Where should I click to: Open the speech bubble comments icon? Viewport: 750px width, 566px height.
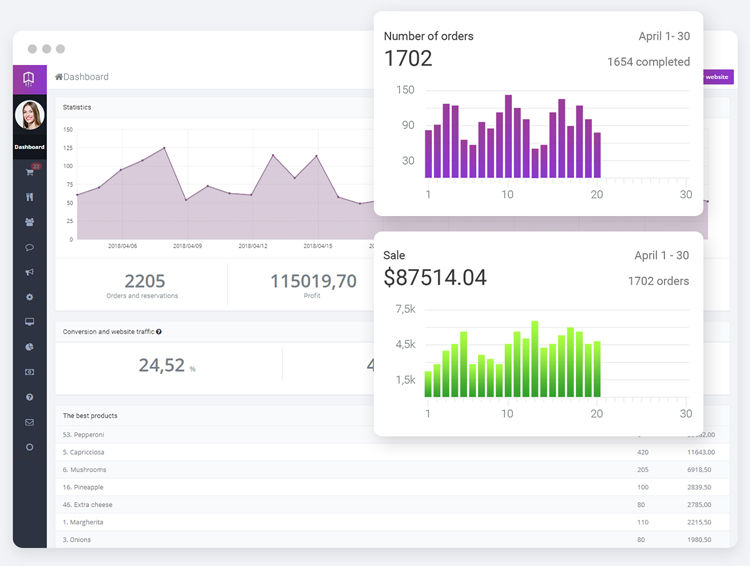pos(29,247)
